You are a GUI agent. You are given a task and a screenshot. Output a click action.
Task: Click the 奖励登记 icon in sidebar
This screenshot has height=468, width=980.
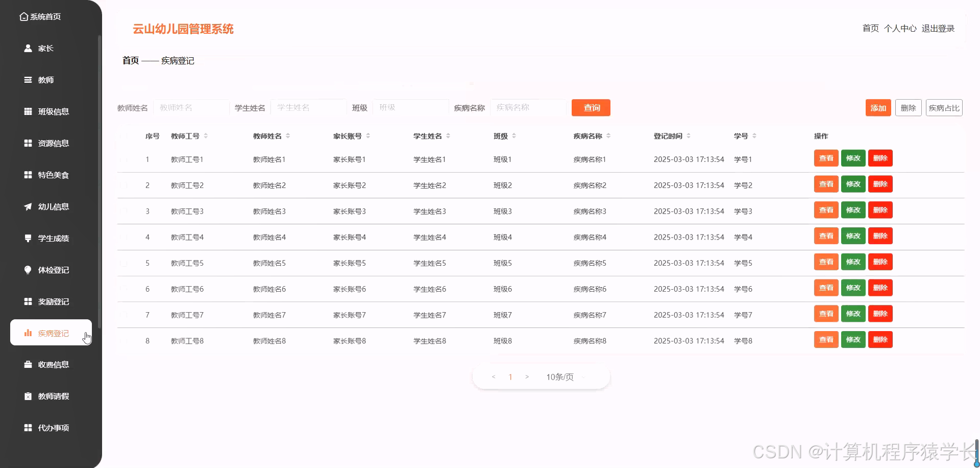coord(28,301)
